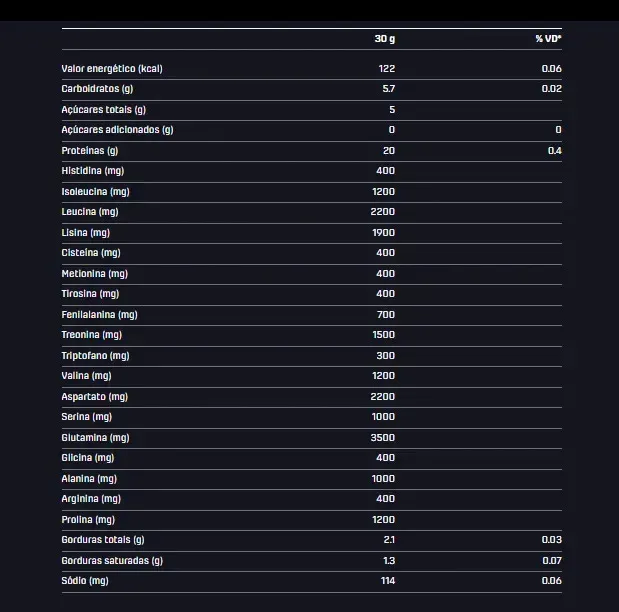Select the Açúcares totais (g) row
Screen dimensions: 619x612
pyautogui.click(x=312, y=110)
